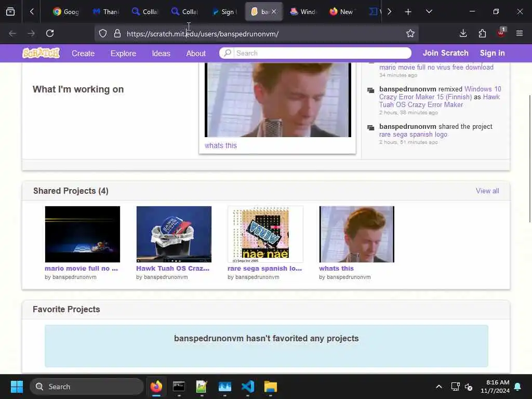Open the terminal app in taskbar
Viewport: 532px width, 399px height.
click(x=179, y=387)
